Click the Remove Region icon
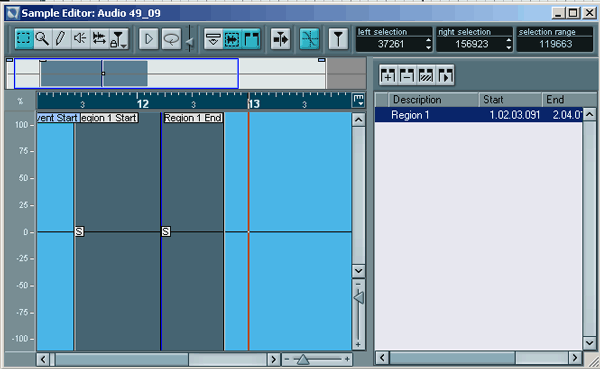The image size is (600, 369). (x=406, y=75)
